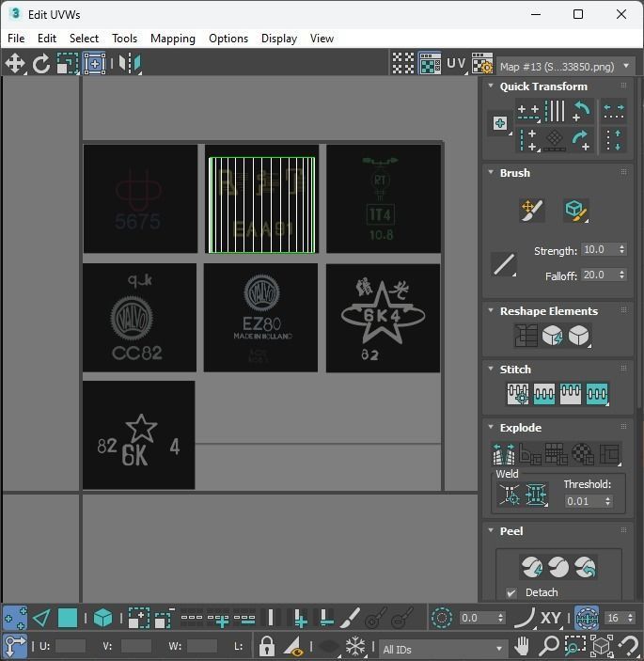
Task: Collapse the Peel rollout
Action: click(x=491, y=530)
